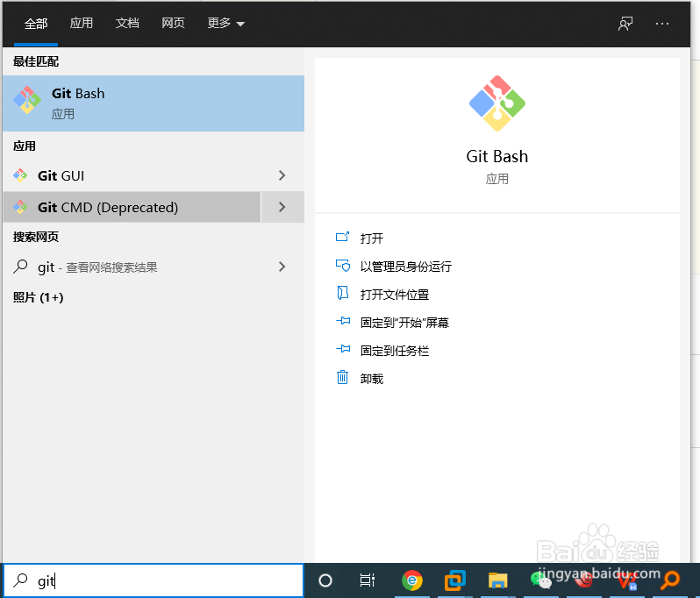
Task: Open WeChat from the taskbar
Action: click(540, 580)
